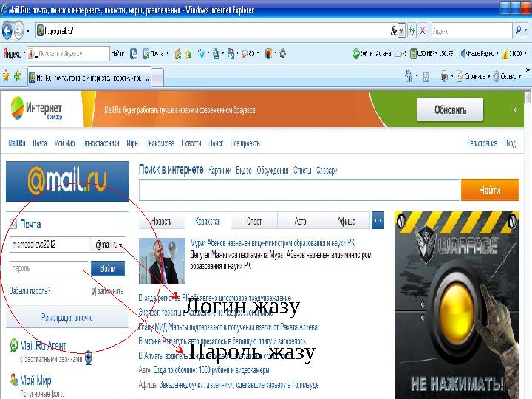Click the пароль password field
Viewport: 532px width, 399px height.
click(49, 268)
